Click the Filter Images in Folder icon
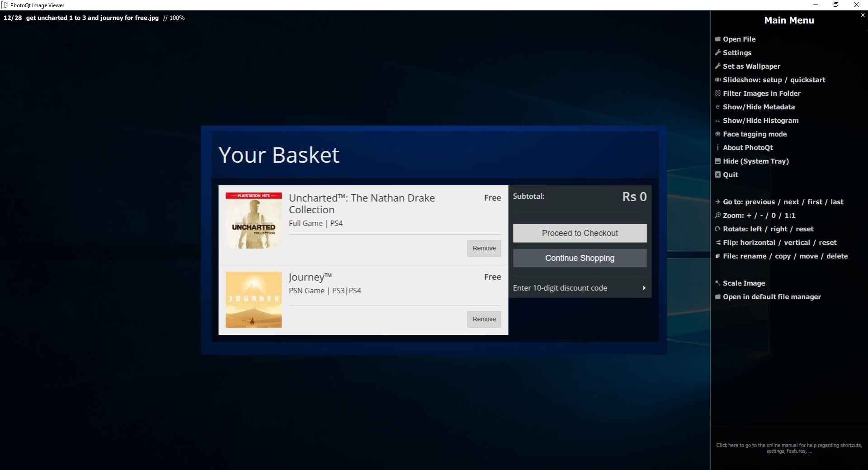868x470 pixels. tap(717, 94)
